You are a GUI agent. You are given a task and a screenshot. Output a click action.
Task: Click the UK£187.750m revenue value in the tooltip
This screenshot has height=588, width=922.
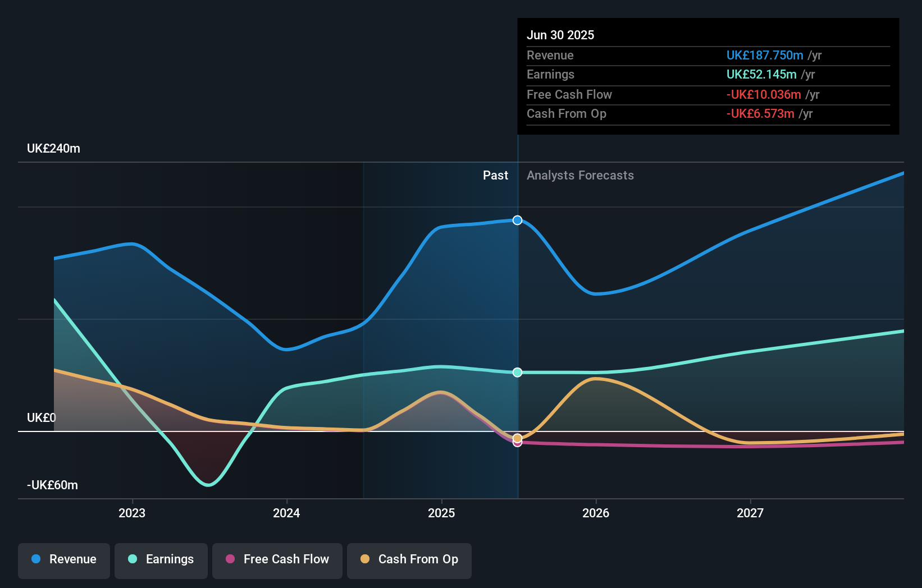pyautogui.click(x=765, y=55)
